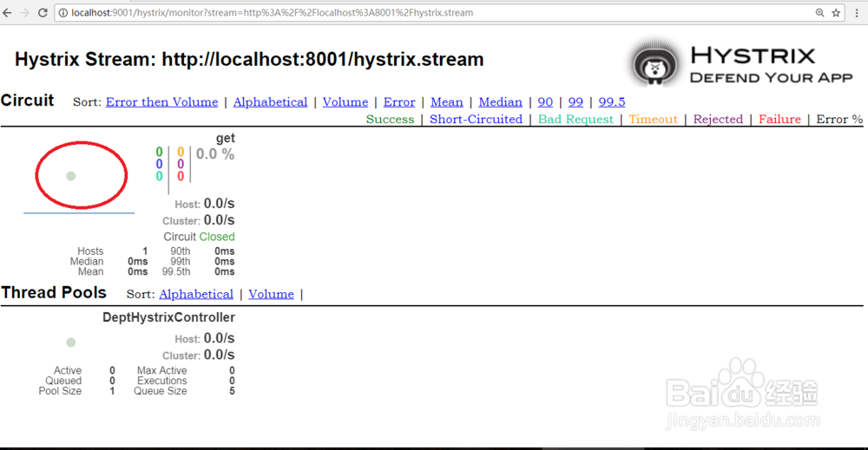
Task: Click the get circuit traffic circle
Action: tap(71, 176)
